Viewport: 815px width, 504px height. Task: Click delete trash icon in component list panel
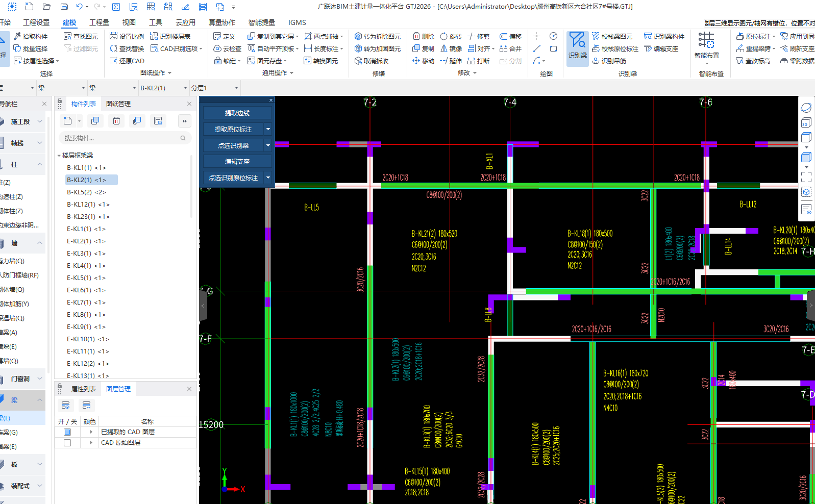click(116, 121)
